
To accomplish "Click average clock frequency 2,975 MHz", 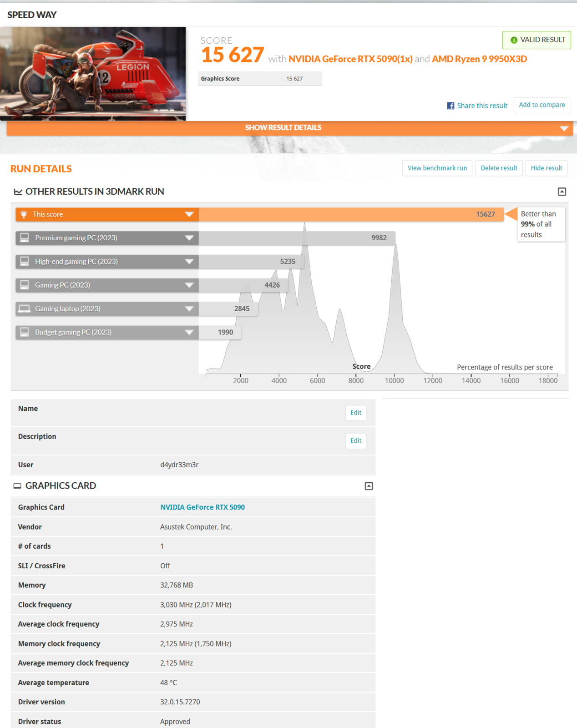I will tap(177, 624).
